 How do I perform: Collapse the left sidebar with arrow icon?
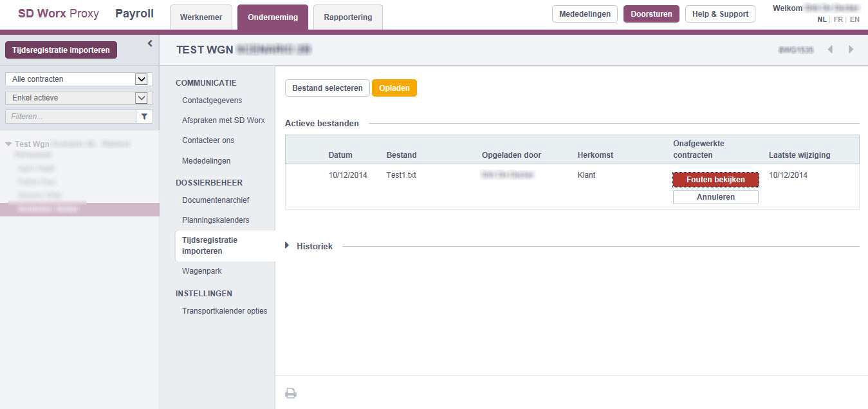pos(150,44)
